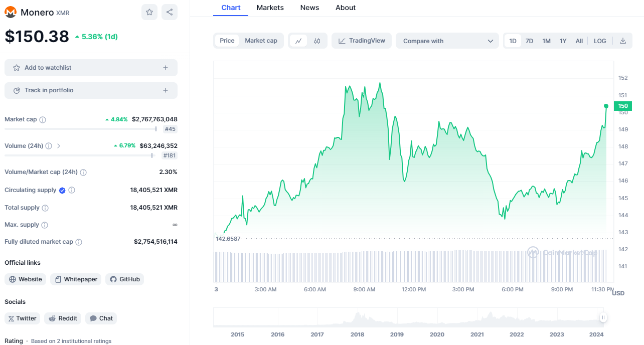Select the Market cap chart toggle
Image resolution: width=644 pixels, height=345 pixels.
(261, 41)
